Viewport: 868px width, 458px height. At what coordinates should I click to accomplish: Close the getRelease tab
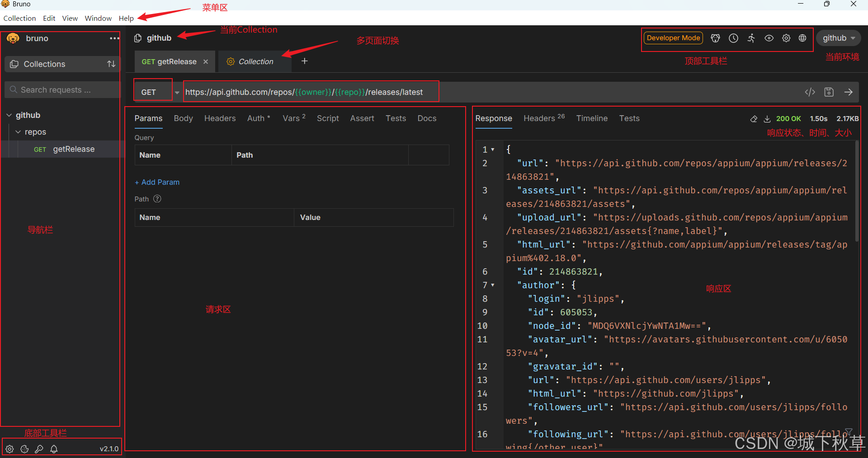point(206,61)
